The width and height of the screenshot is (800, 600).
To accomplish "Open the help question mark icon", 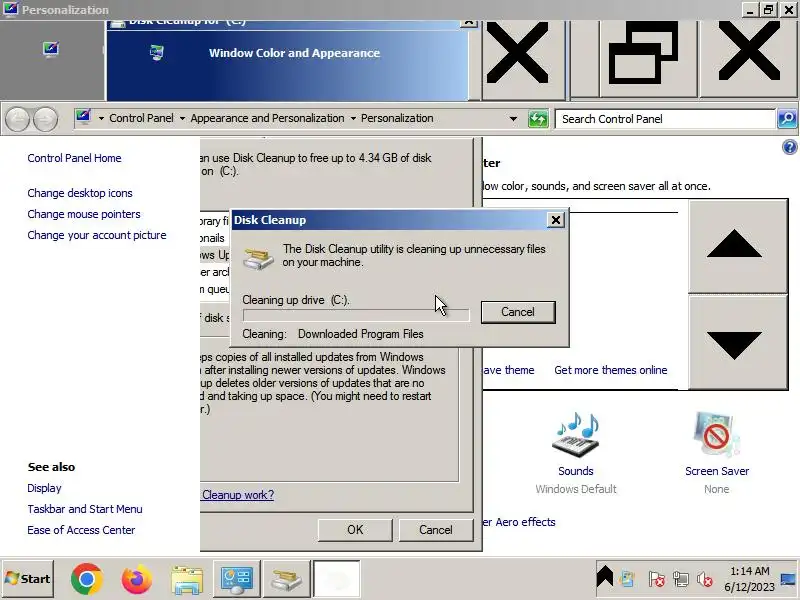I will pyautogui.click(x=789, y=147).
